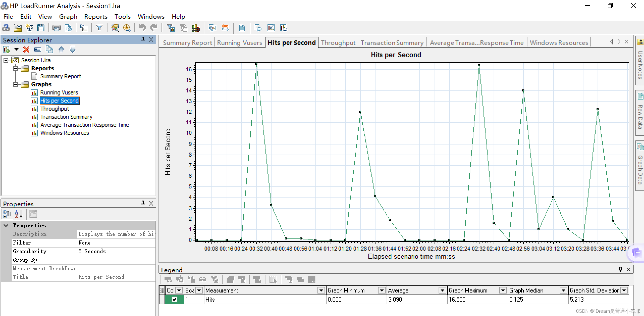Open the Graph menu
644x316 pixels.
click(x=68, y=16)
